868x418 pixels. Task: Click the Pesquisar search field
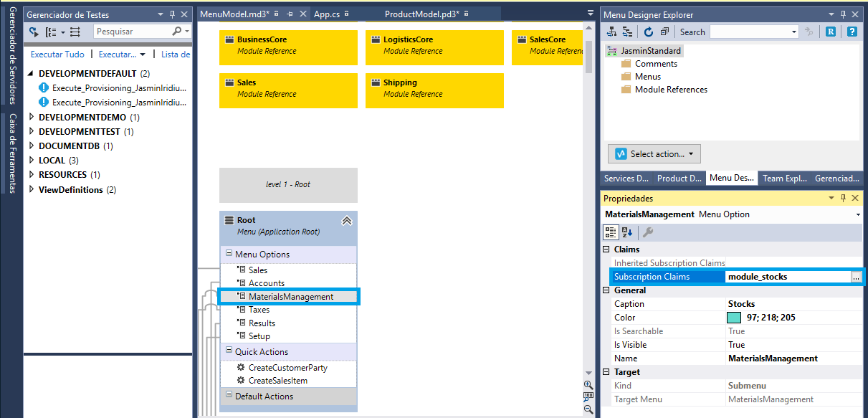(133, 32)
